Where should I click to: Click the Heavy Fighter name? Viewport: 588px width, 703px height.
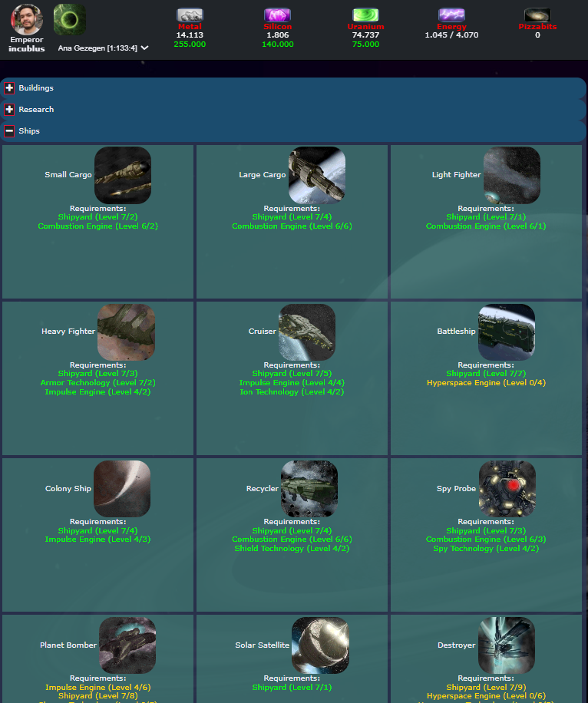tap(68, 332)
